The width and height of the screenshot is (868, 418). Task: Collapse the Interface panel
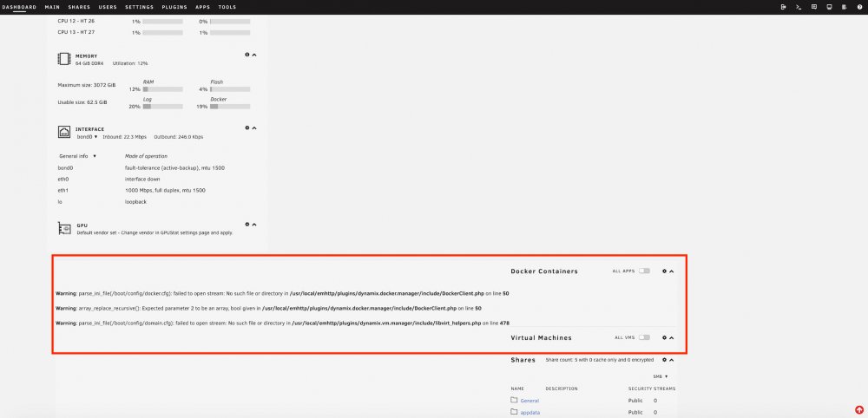point(254,127)
